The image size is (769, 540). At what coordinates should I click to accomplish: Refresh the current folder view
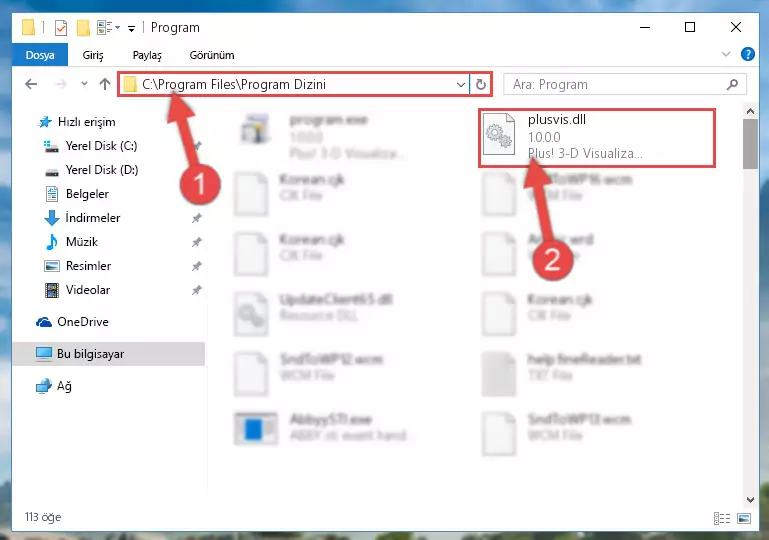[481, 84]
